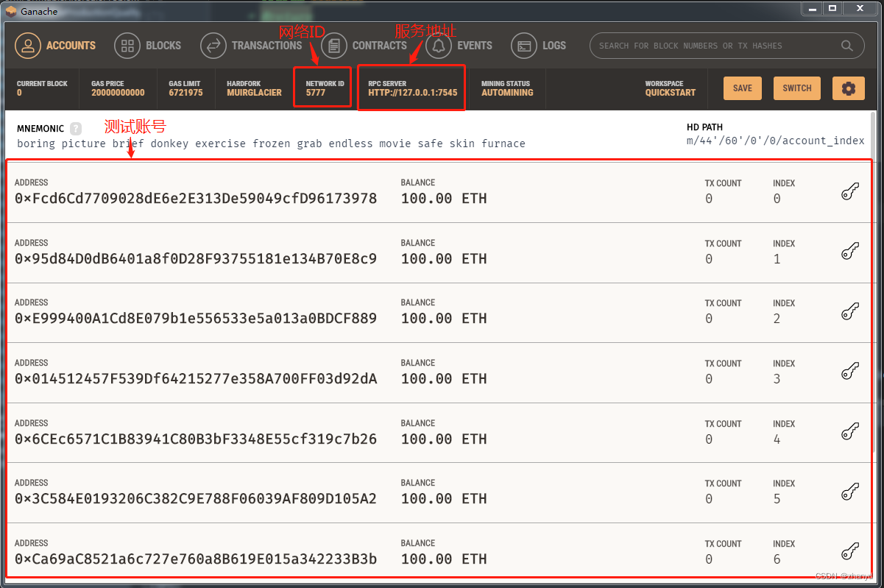Click the mining status AUTOMINING value
This screenshot has height=588, width=884.
click(507, 93)
